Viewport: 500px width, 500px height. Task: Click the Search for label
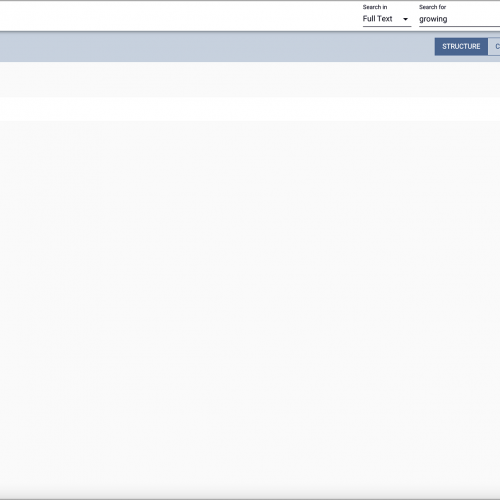(432, 7)
